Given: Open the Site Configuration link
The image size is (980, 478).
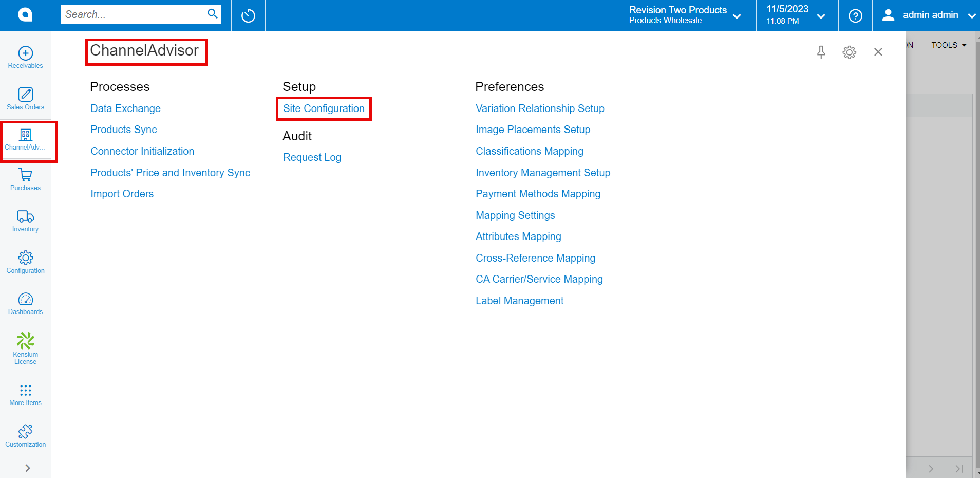Looking at the screenshot, I should click(x=324, y=108).
